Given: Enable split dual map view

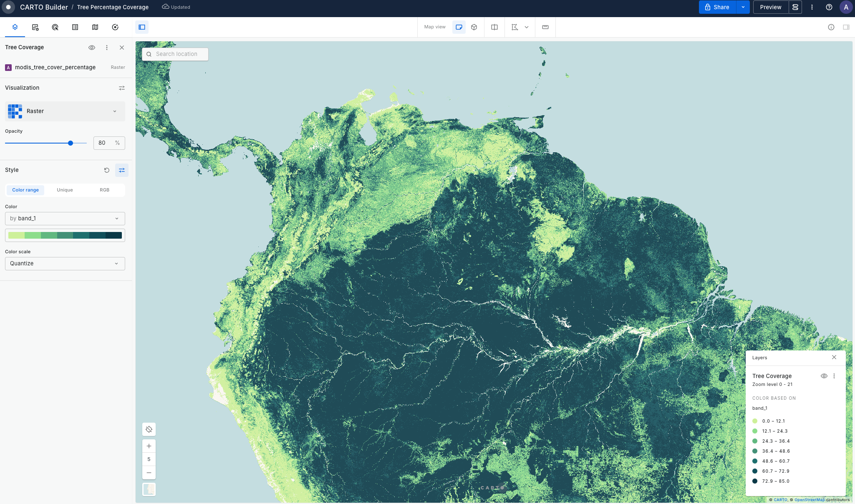Looking at the screenshot, I should tap(494, 27).
